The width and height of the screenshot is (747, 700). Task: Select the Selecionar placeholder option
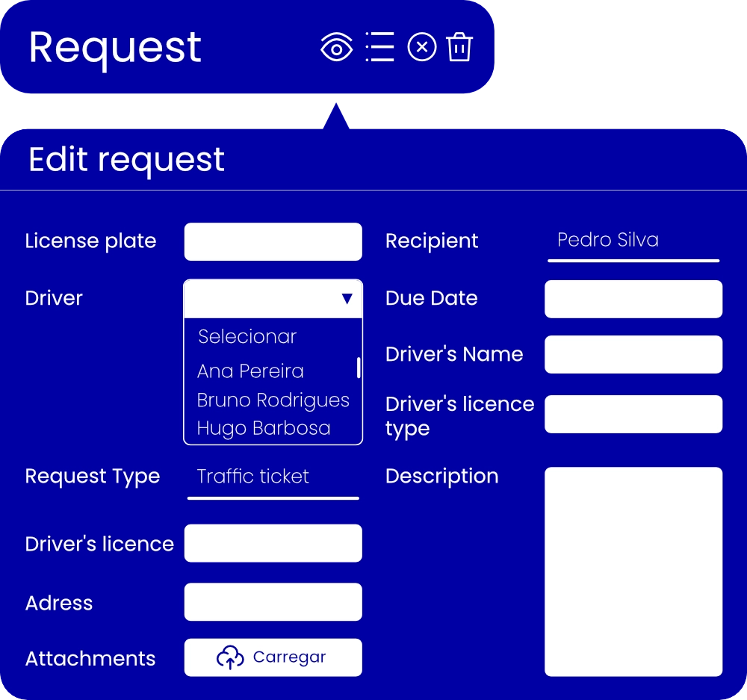[x=247, y=337]
